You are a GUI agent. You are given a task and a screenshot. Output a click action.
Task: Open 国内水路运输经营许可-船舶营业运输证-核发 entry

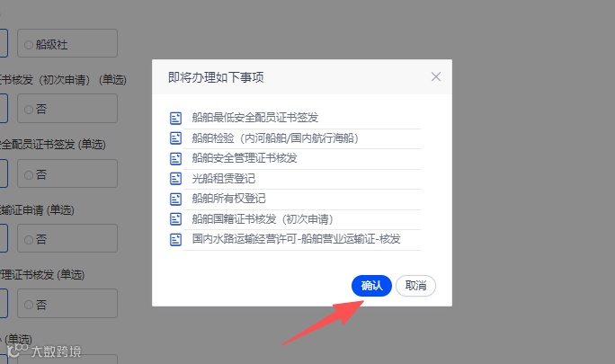point(296,239)
